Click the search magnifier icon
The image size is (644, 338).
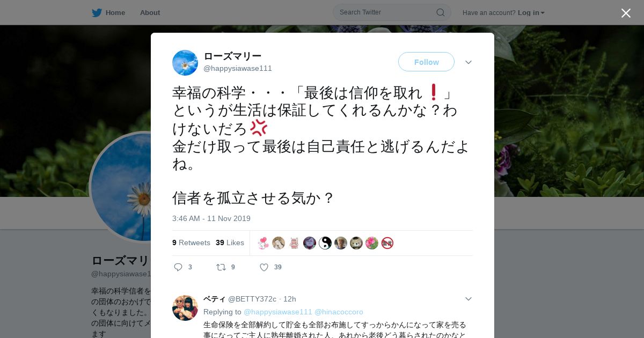pyautogui.click(x=440, y=12)
